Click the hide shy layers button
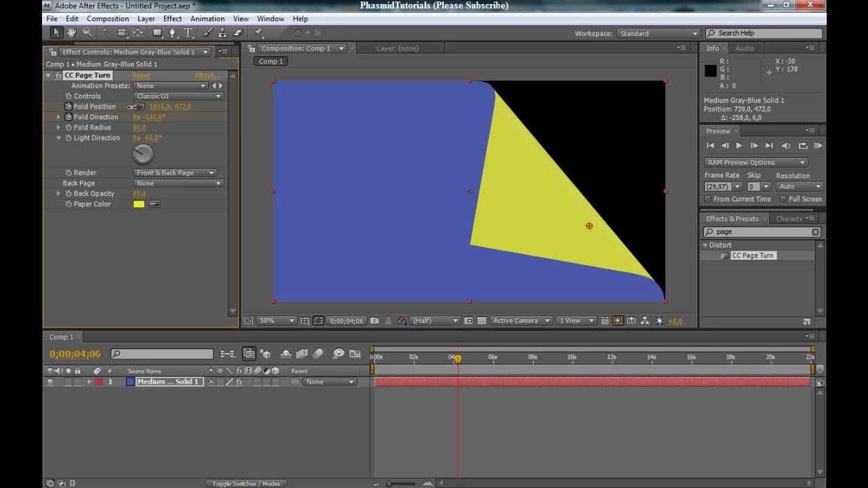This screenshot has width=868, height=488. (285, 354)
